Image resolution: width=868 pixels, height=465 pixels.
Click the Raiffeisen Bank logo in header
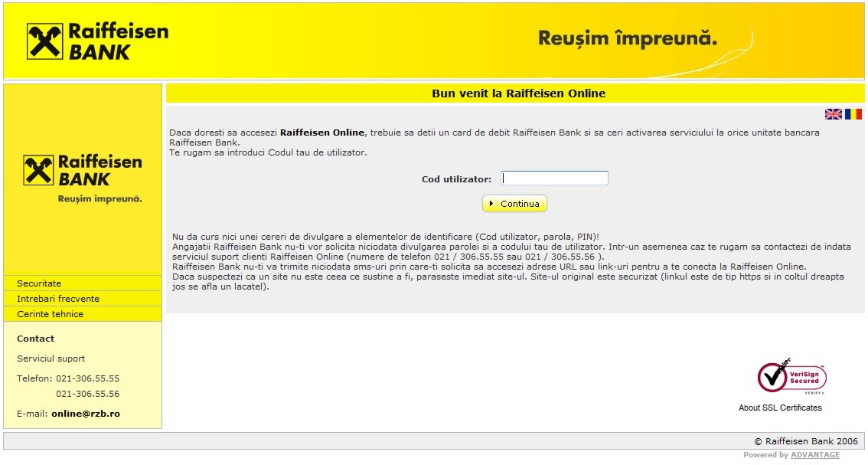point(98,41)
